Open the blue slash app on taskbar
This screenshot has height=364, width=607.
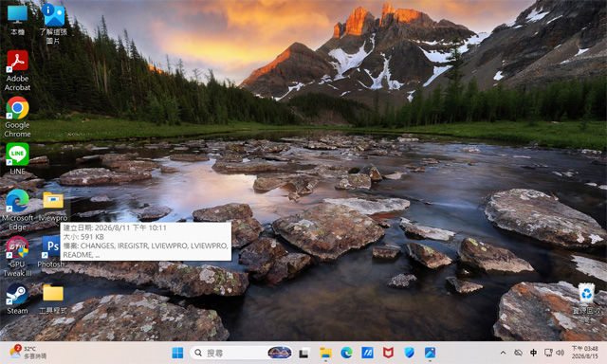point(367,353)
